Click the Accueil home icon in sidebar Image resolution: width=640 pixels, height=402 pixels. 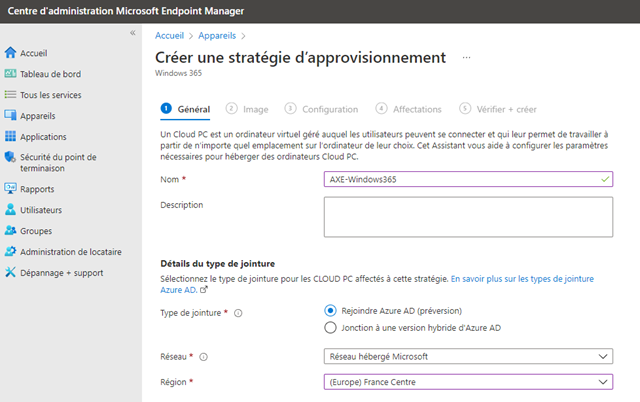point(10,52)
